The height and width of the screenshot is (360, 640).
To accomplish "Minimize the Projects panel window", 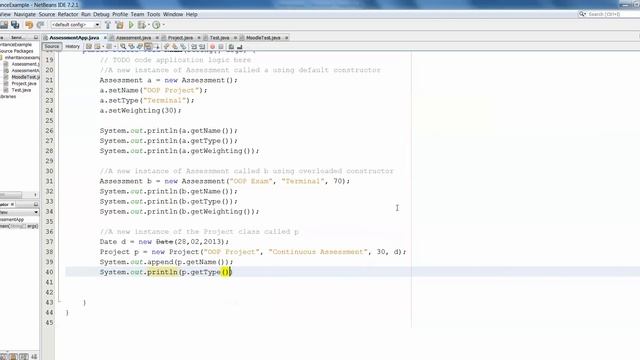I will [36, 38].
